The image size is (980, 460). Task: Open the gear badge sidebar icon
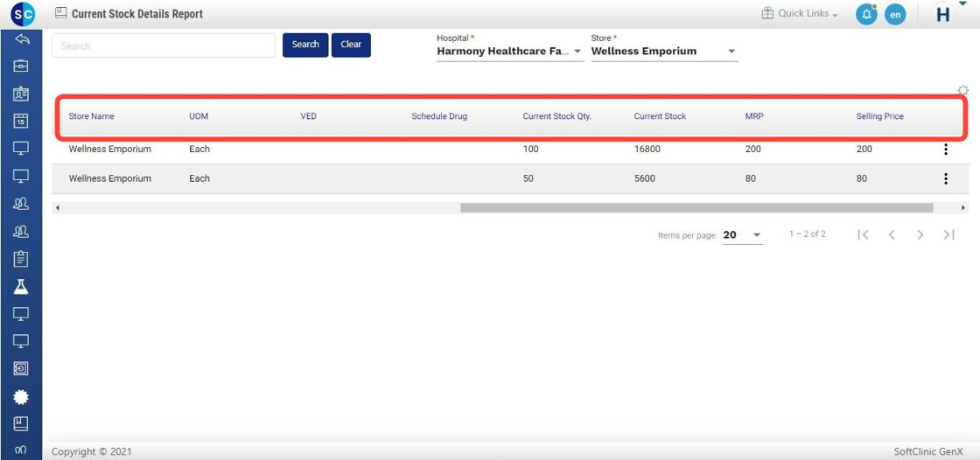(21, 396)
